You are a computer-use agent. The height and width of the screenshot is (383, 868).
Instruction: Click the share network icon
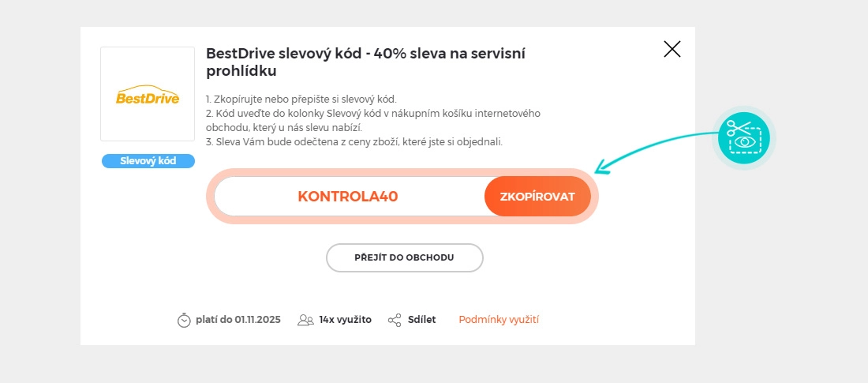pyautogui.click(x=395, y=320)
